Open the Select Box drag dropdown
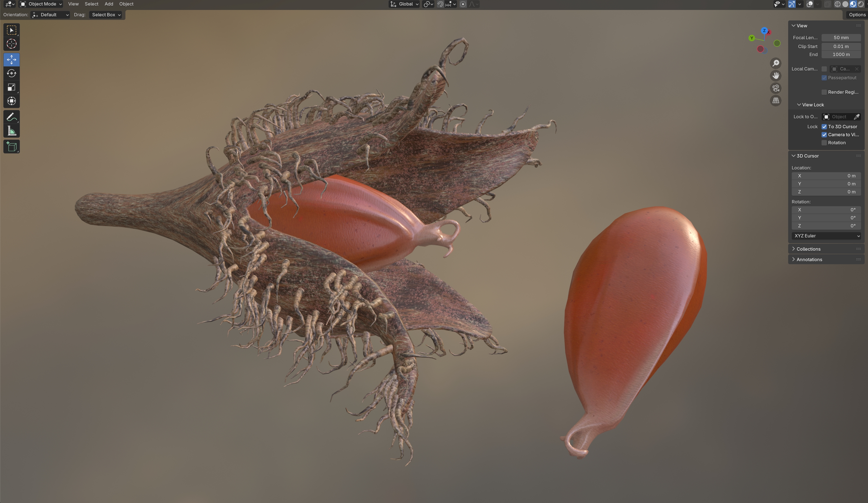The image size is (868, 503). [x=106, y=15]
